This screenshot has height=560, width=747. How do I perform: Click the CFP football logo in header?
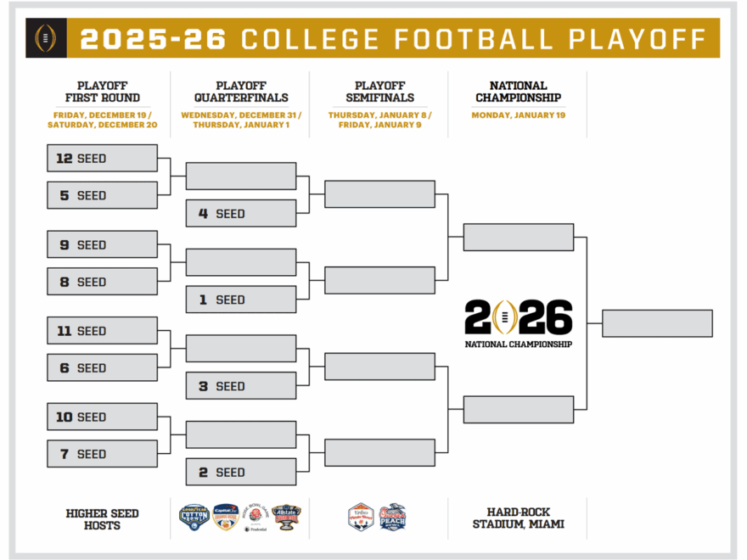[x=45, y=38]
